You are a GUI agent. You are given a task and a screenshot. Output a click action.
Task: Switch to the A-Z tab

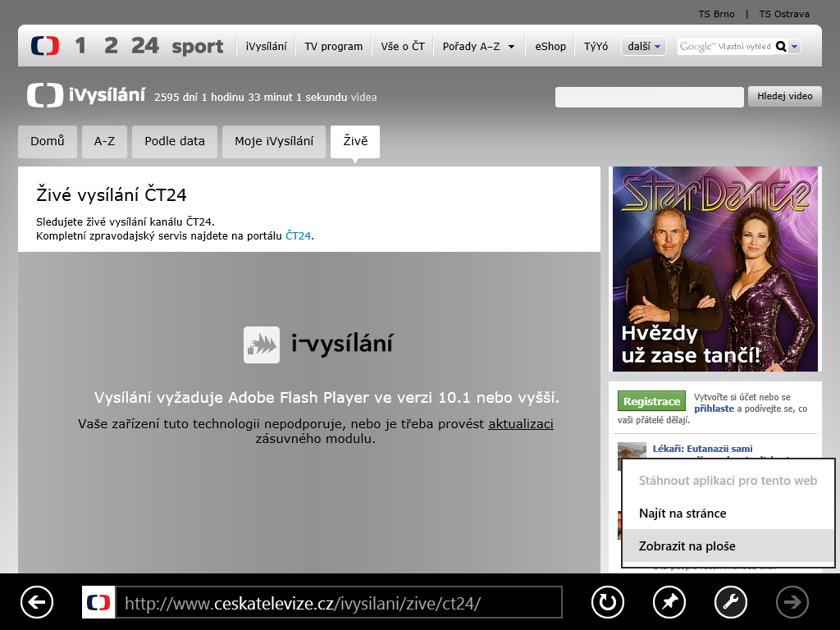click(104, 141)
